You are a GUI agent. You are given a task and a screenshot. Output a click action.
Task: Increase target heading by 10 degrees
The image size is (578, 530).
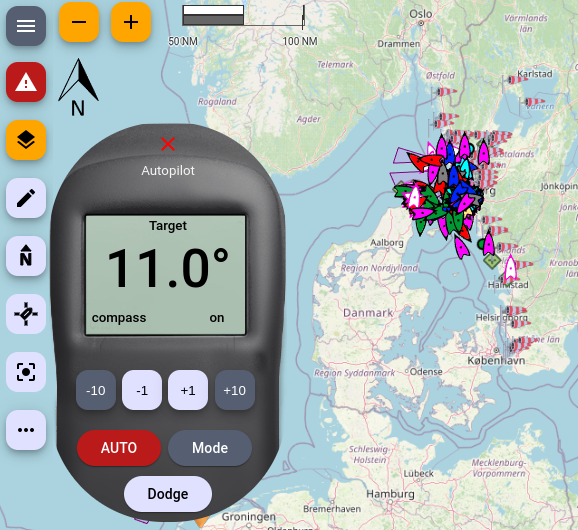[235, 390]
